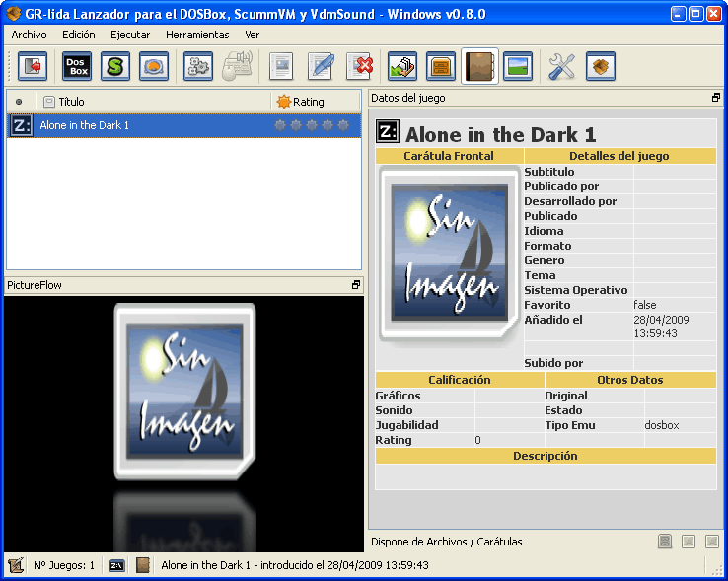Click the middle cover image indicator icon
Viewport: 728px width, 581px height.
(689, 542)
